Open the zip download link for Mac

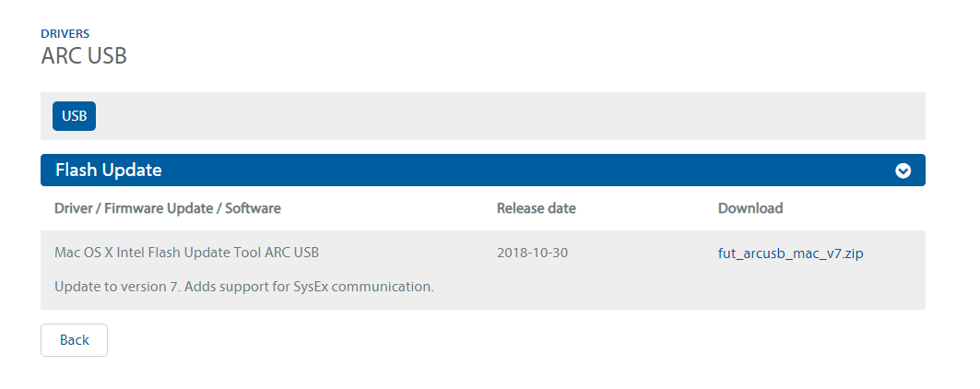tap(790, 253)
